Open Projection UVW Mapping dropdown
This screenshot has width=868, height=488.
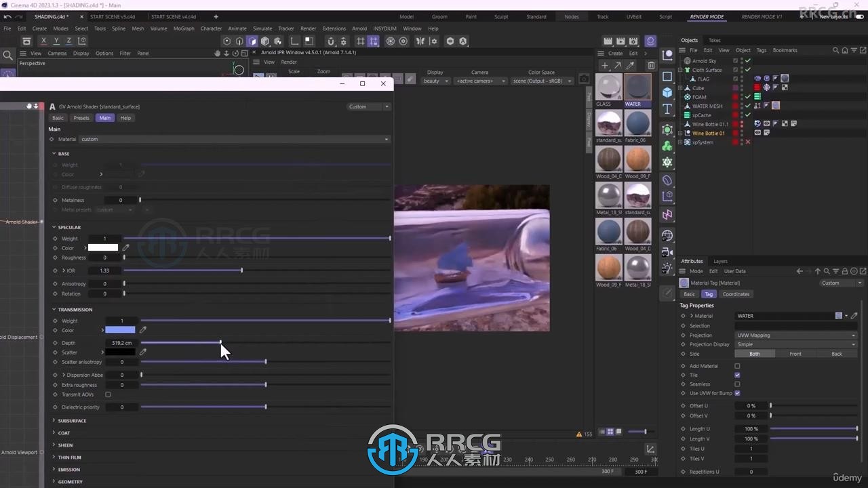(x=796, y=335)
